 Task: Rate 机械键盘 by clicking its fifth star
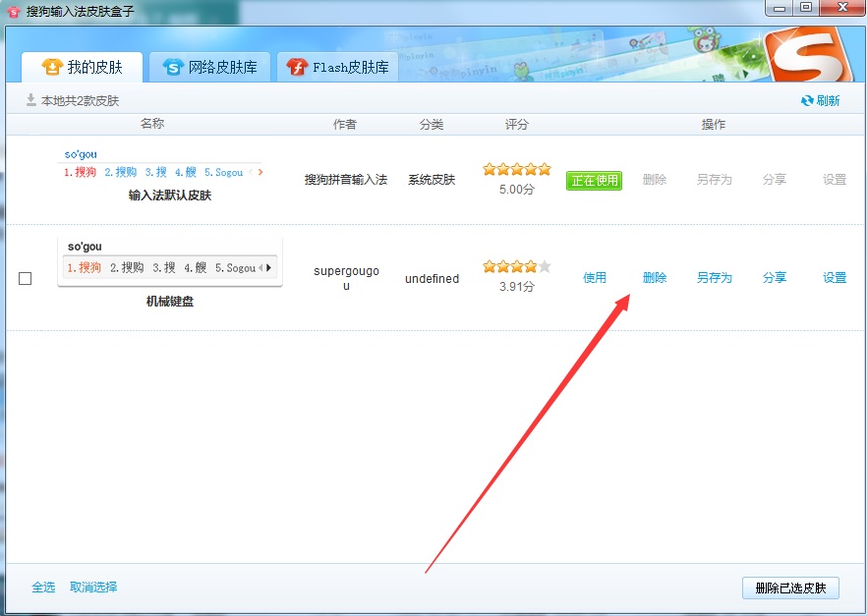tap(545, 266)
